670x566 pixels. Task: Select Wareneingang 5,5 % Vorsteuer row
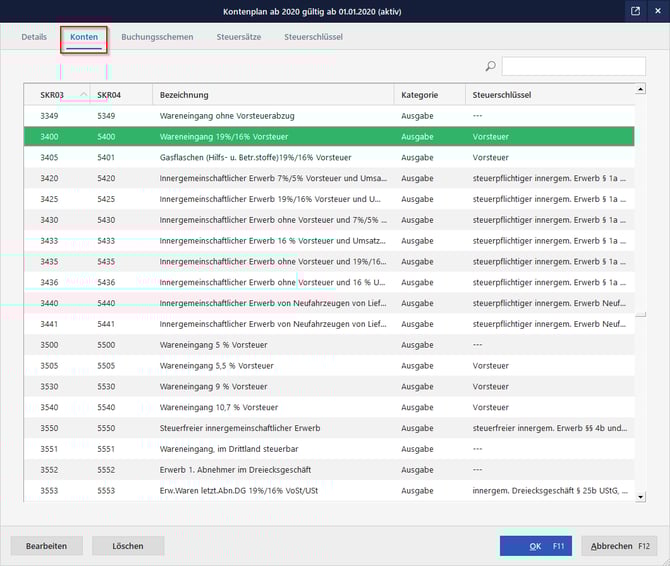(329, 366)
